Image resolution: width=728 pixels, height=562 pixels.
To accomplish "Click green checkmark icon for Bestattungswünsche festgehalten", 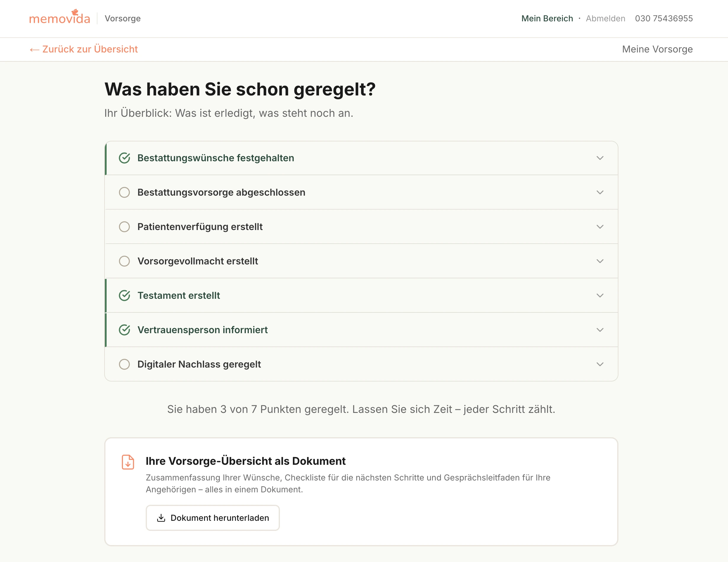I will pyautogui.click(x=124, y=158).
